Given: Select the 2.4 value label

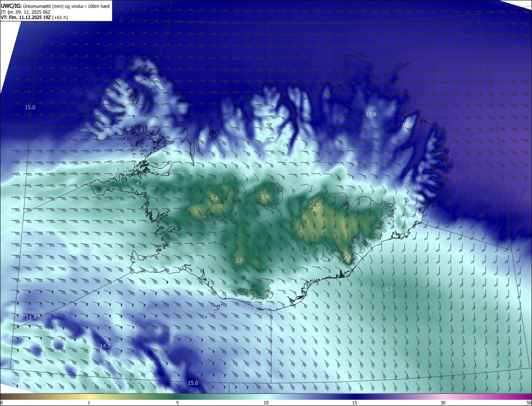Looking at the screenshot, I should (x=347, y=258).
